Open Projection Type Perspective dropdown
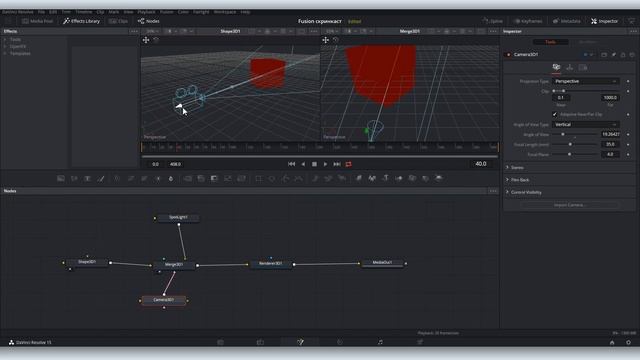 585,81
